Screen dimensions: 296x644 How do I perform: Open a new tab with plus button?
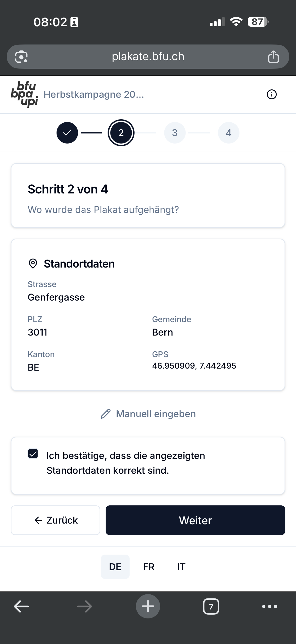(148, 606)
